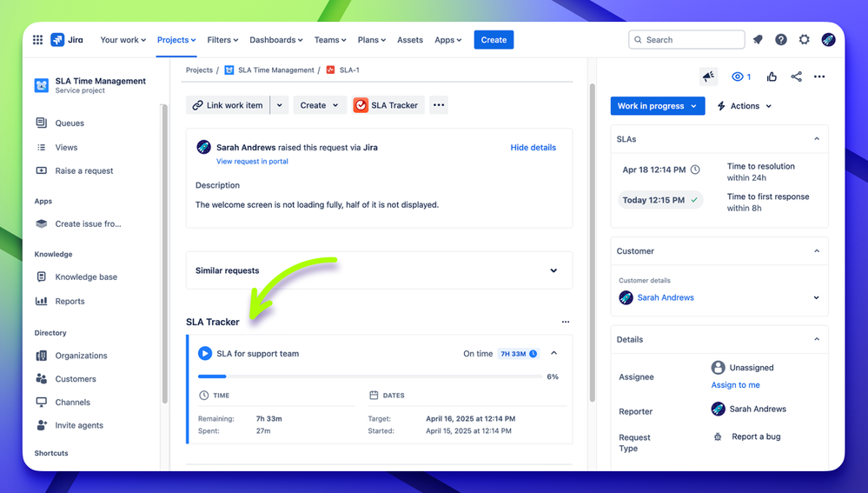The width and height of the screenshot is (868, 493).
Task: Open the Filters menu
Action: tap(222, 40)
